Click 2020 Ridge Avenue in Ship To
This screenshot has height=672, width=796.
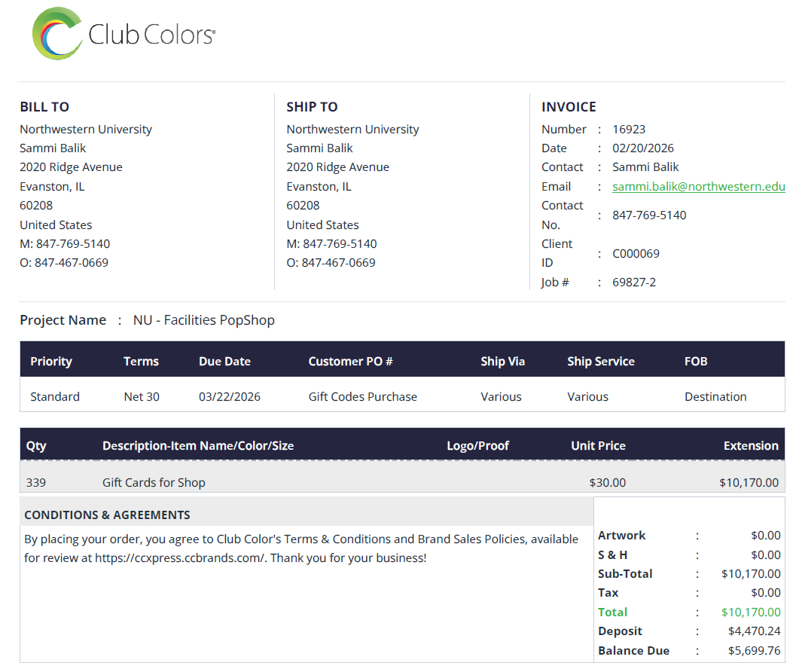[x=337, y=167]
